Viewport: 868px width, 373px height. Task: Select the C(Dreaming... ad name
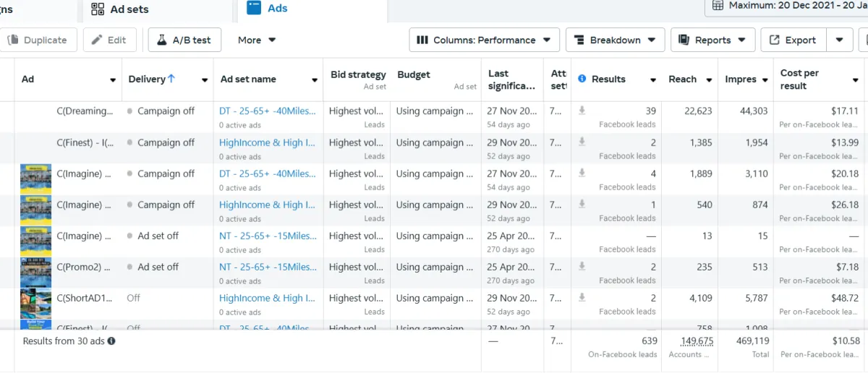[85, 111]
